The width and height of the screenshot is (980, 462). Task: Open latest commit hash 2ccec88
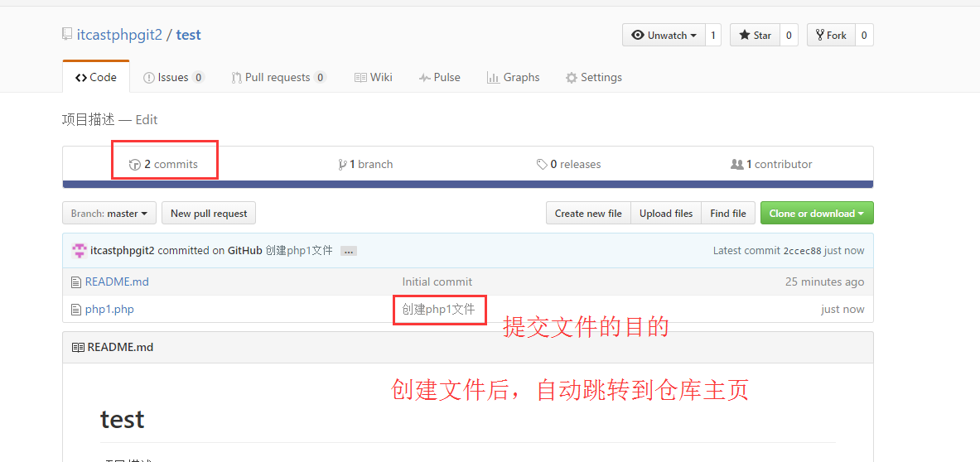click(802, 250)
